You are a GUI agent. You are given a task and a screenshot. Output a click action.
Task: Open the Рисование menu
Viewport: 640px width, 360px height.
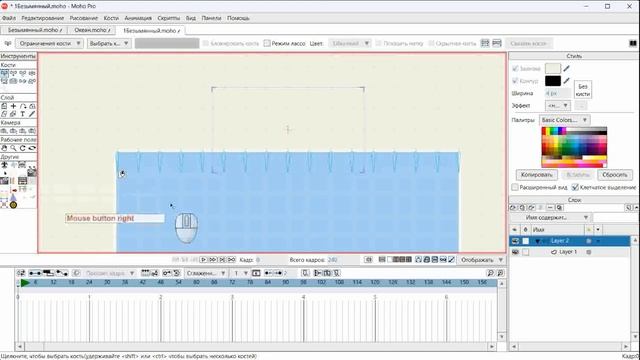[84, 18]
